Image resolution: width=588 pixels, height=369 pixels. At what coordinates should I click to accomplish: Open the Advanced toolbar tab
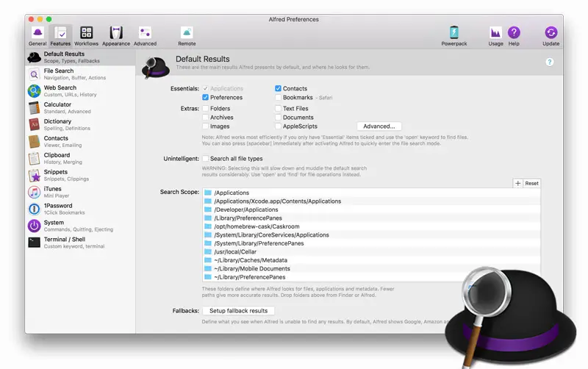(x=145, y=36)
